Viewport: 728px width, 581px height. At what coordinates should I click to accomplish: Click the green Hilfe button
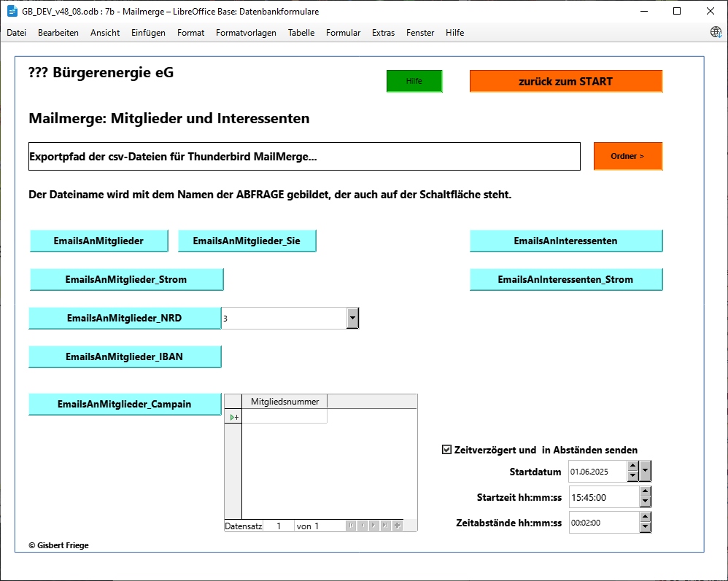coord(414,81)
